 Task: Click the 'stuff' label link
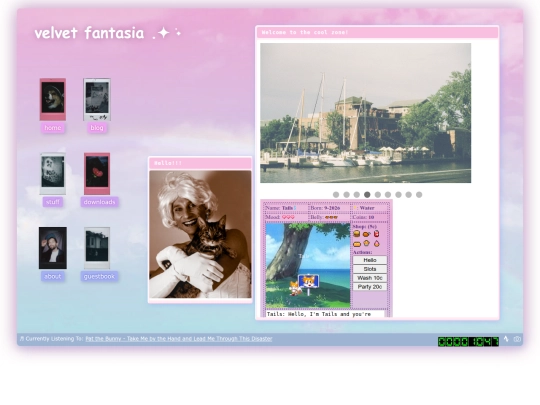pos(53,202)
